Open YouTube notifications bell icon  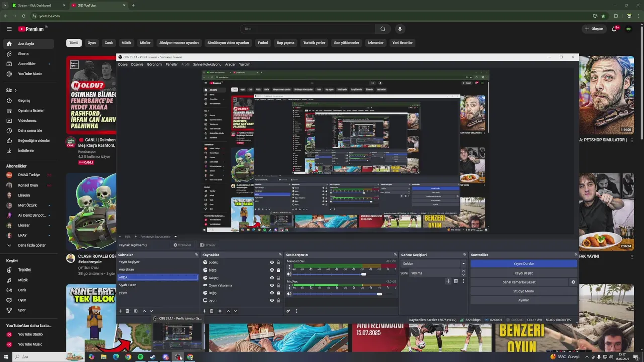click(614, 29)
